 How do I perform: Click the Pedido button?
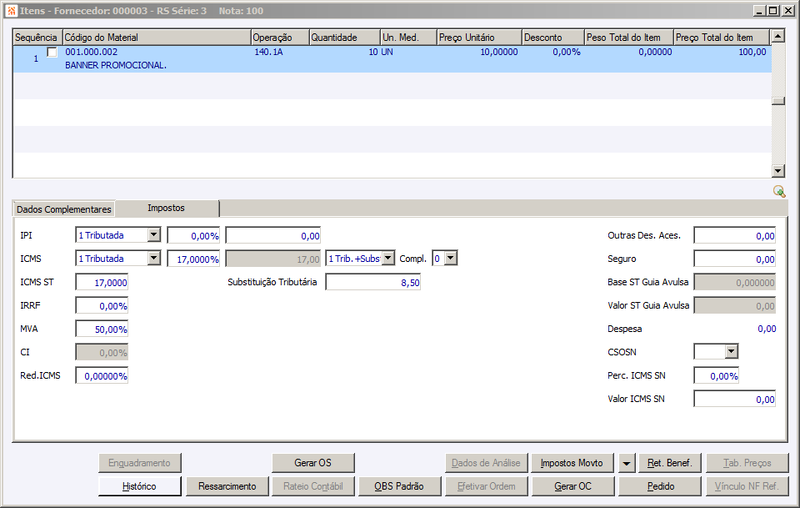point(660,487)
